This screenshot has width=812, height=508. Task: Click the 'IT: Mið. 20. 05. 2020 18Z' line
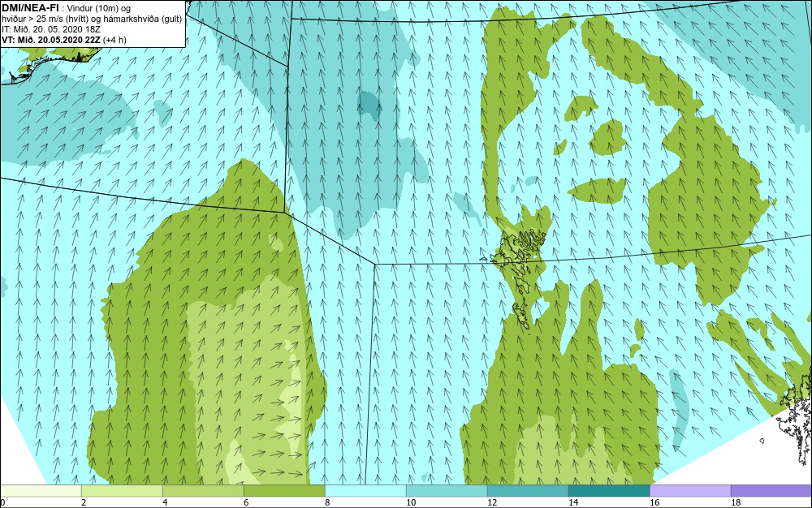tap(50, 29)
